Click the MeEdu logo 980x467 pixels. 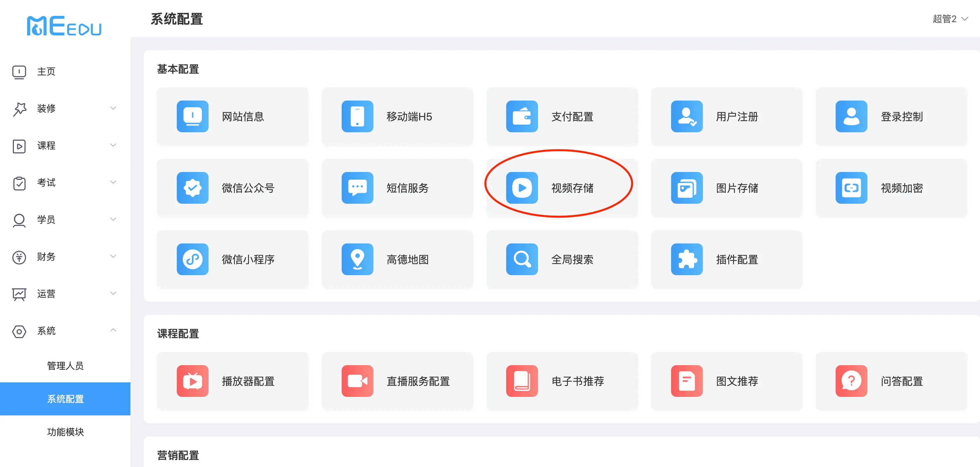(64, 26)
